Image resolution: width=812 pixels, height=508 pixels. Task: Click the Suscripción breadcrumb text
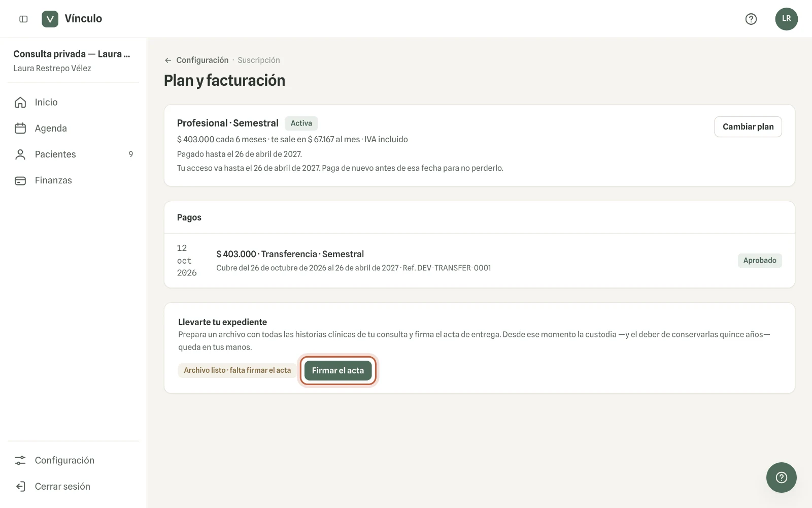pos(259,60)
